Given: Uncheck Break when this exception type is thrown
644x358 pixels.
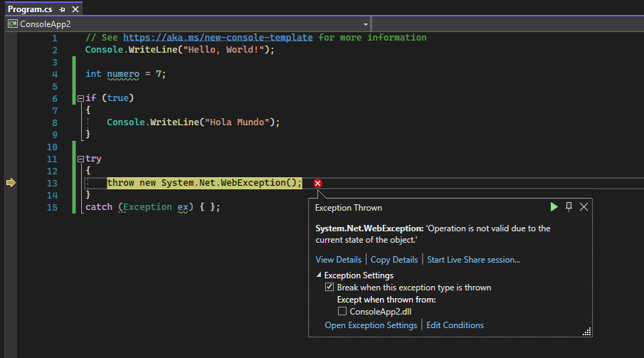Looking at the screenshot, I should (329, 288).
